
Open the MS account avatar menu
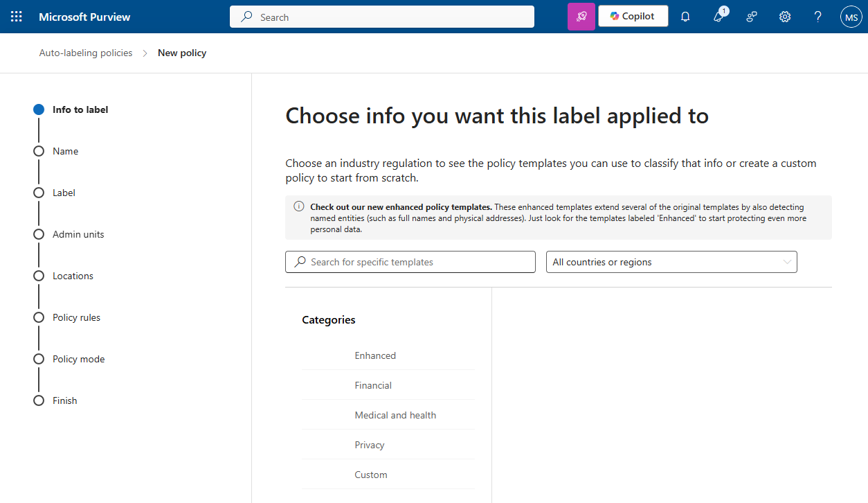[x=851, y=17]
